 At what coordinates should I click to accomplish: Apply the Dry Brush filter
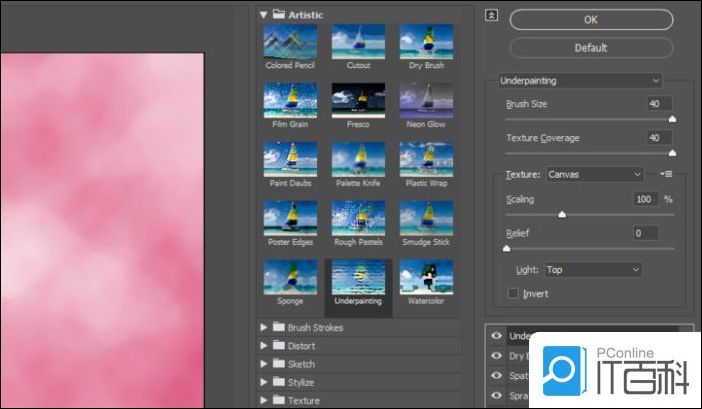[426, 42]
